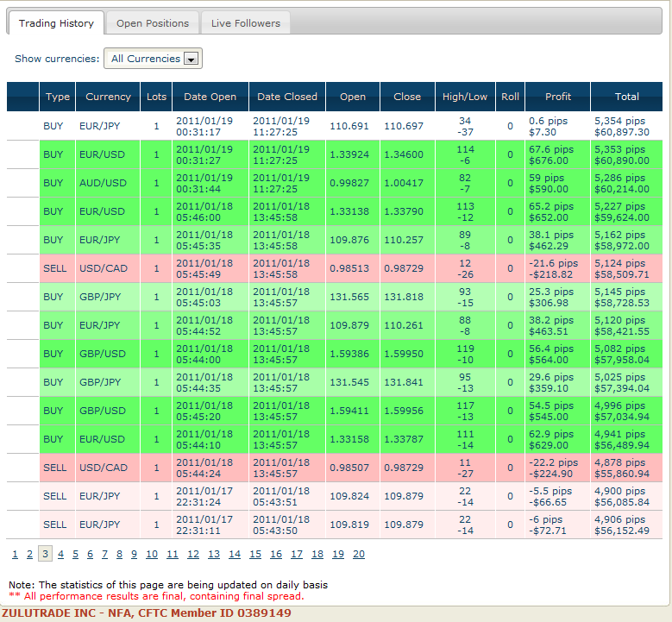
Task: Go to page 10 of trading history
Action: pos(152,554)
